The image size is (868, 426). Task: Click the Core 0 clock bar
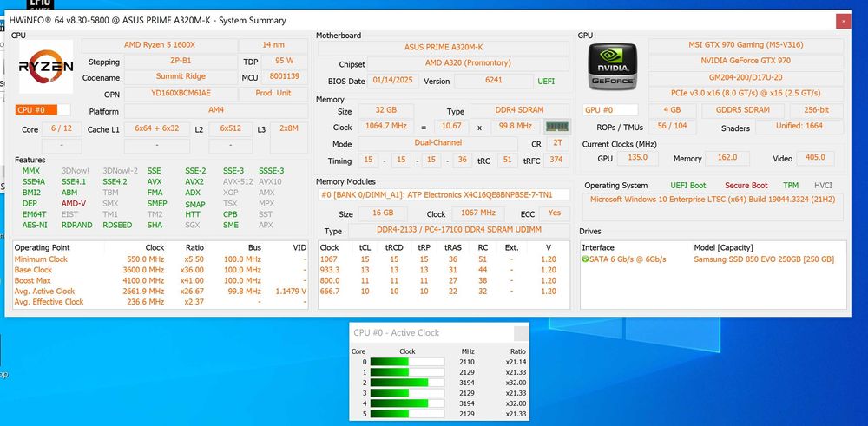[407, 362]
